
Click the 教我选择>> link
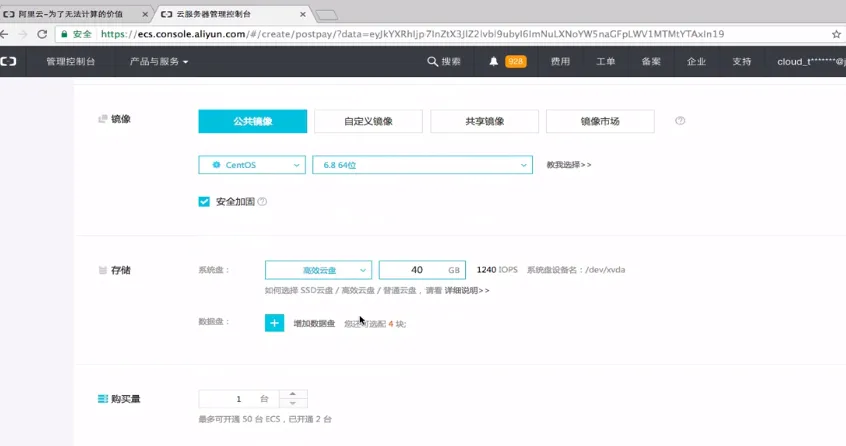coord(569,164)
